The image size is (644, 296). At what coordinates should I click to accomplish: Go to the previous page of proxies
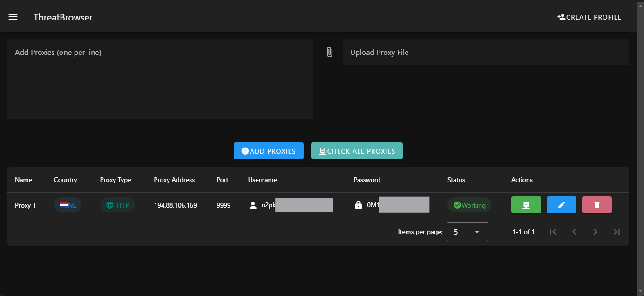click(x=574, y=232)
